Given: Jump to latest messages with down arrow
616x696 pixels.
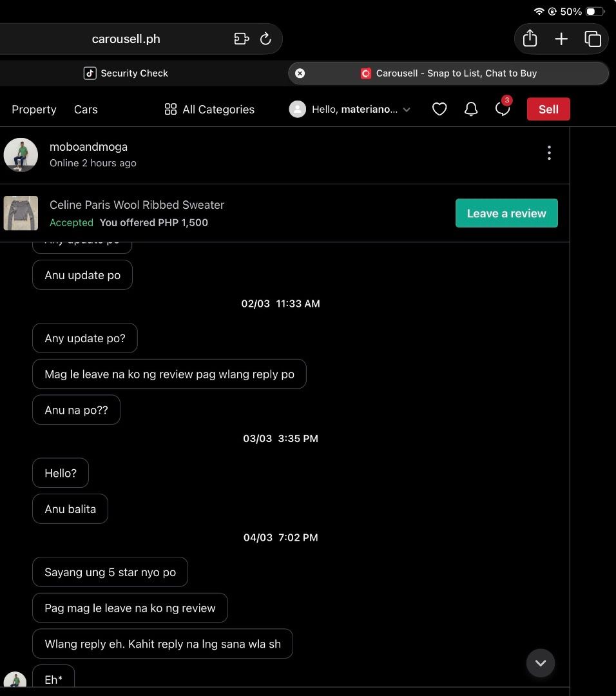Looking at the screenshot, I should [x=541, y=663].
